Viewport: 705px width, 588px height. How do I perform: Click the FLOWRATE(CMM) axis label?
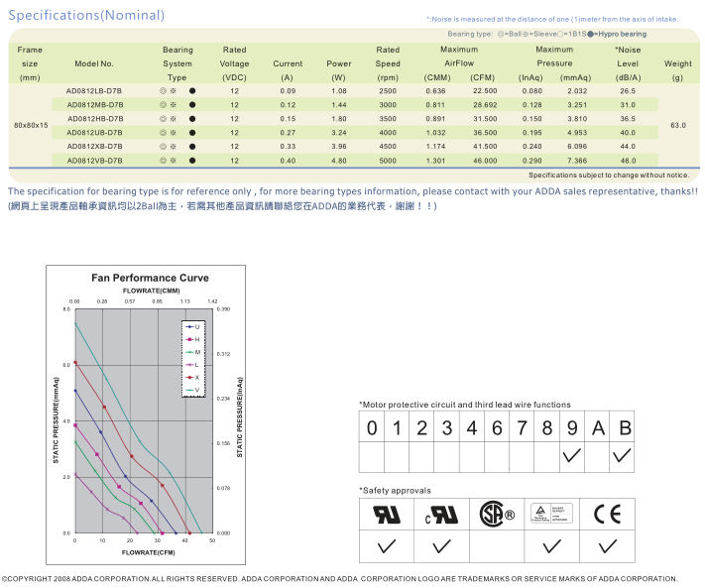click(x=152, y=291)
